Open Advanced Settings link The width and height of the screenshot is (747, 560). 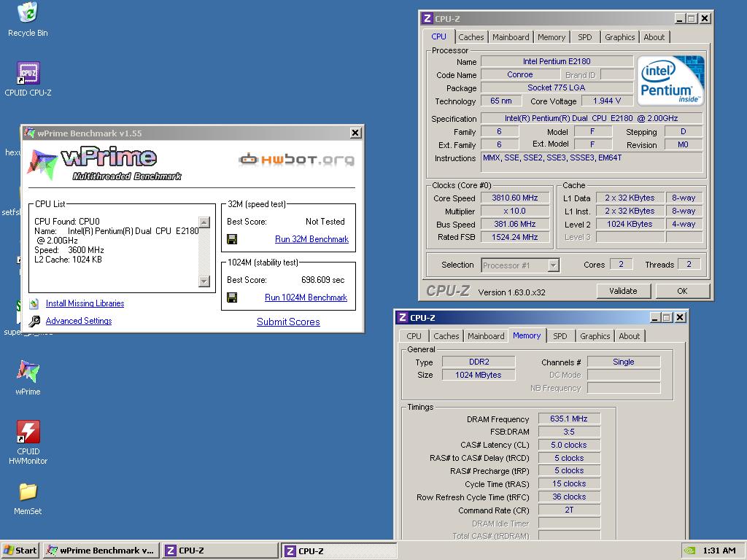(79, 321)
